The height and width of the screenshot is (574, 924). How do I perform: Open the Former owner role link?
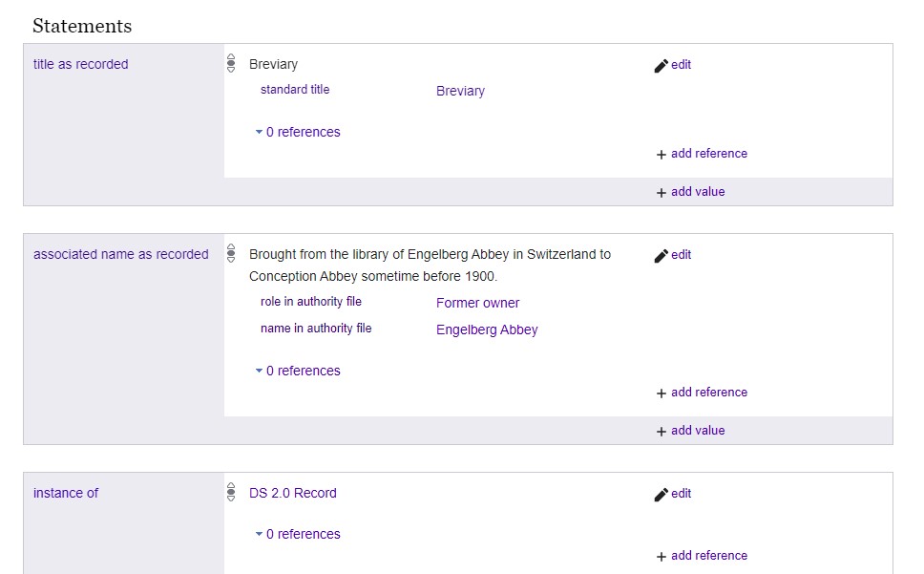478,303
